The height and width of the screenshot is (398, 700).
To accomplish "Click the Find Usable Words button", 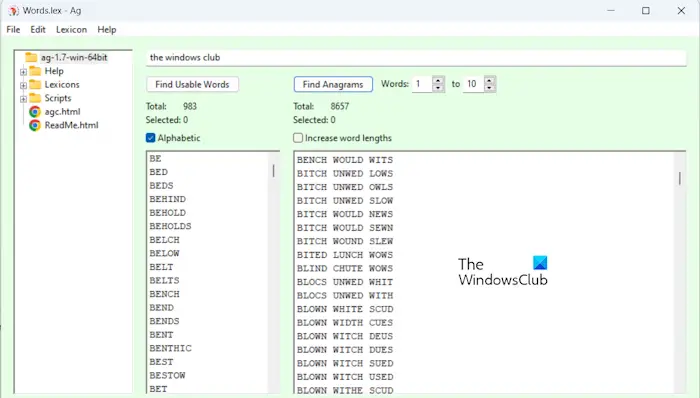I will [192, 84].
